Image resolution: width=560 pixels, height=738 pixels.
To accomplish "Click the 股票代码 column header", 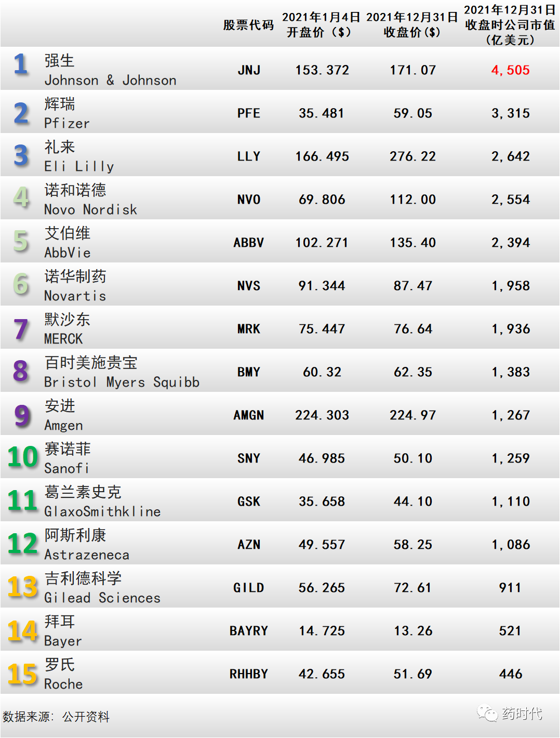I will (248, 25).
